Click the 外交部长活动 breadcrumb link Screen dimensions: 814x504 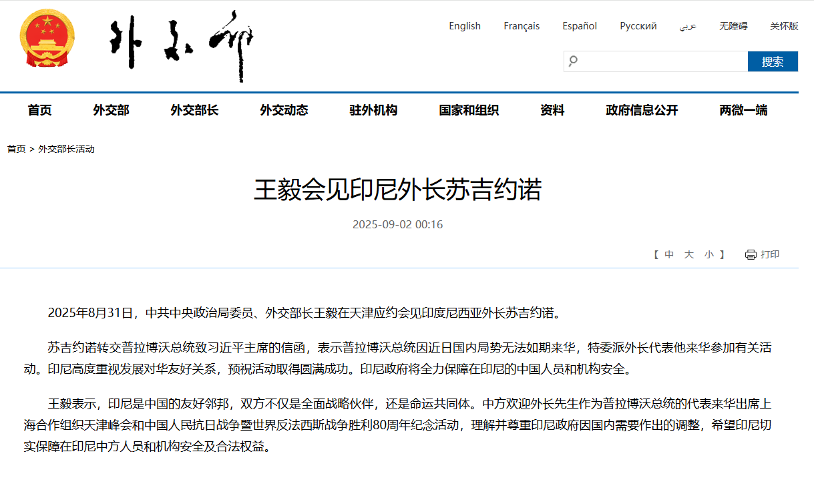(66, 149)
